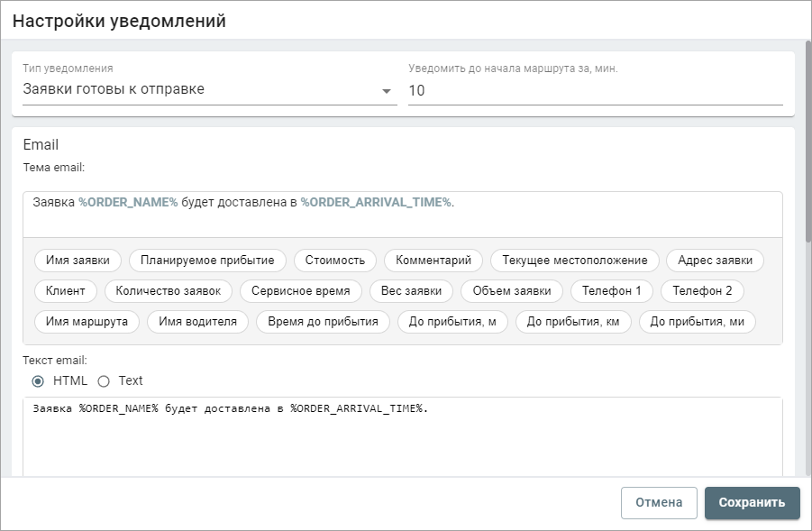Insert the Планируемое прибытие tag
Image resolution: width=812 pixels, height=531 pixels.
click(207, 260)
